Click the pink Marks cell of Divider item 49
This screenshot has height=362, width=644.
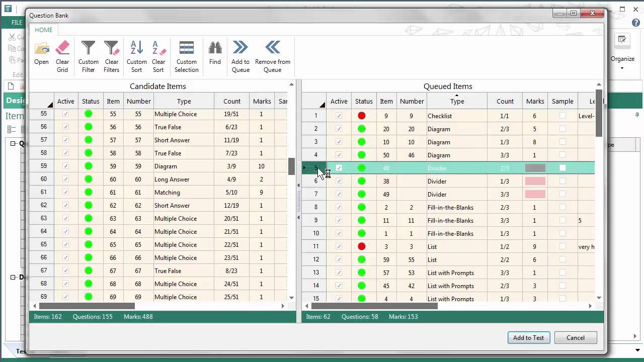coord(535,195)
